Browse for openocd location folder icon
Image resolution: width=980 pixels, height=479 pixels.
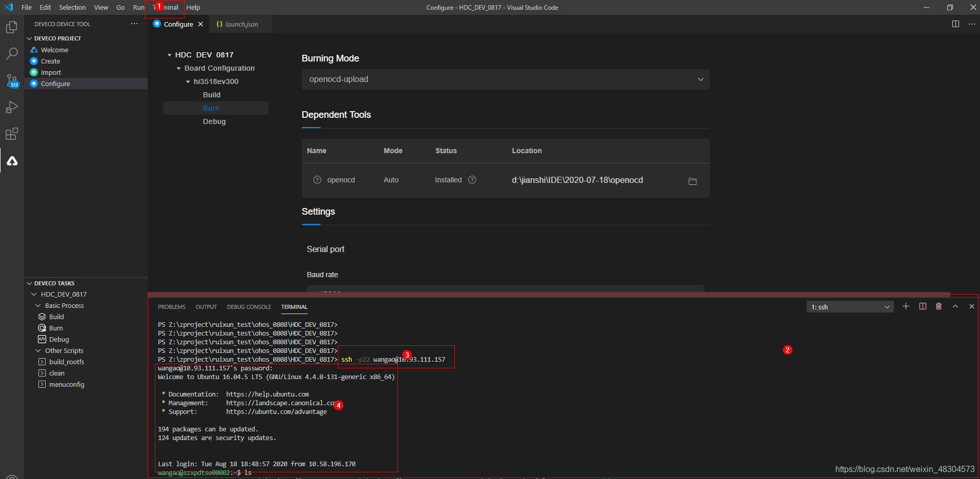(x=692, y=181)
